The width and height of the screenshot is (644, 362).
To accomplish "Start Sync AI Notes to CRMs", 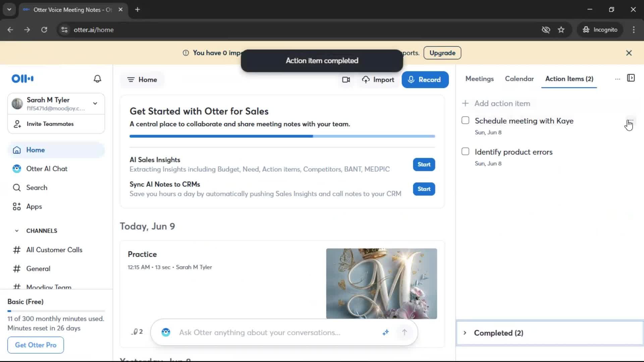I will [x=424, y=189].
